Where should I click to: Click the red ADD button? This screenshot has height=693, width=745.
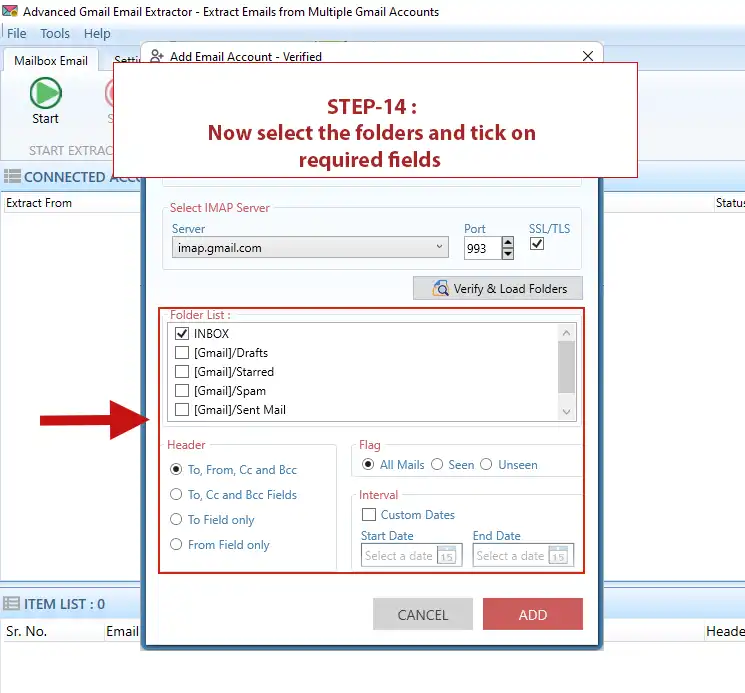coord(533,614)
